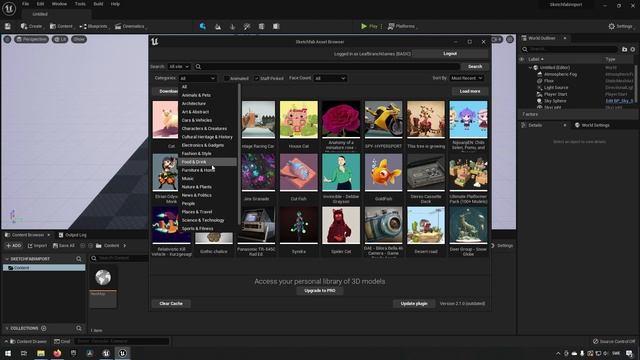Image resolution: width=640 pixels, height=360 pixels.
Task: Open the Perspective viewport dropdown
Action: coord(31,39)
